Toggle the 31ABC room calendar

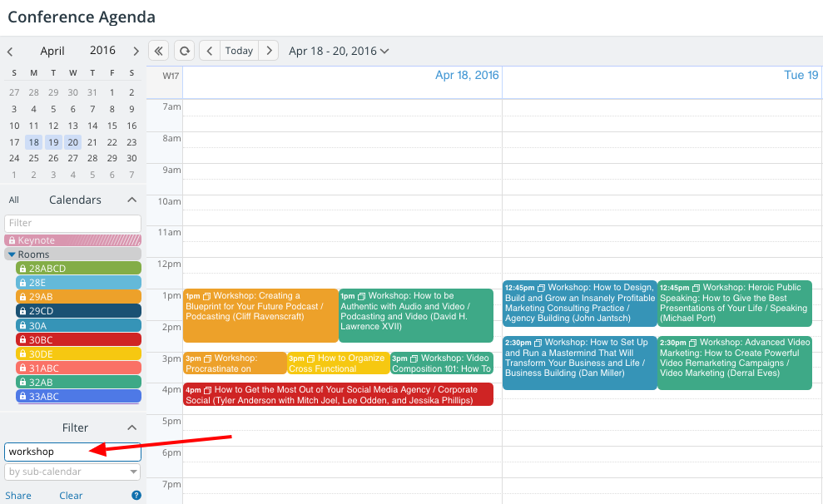point(79,368)
